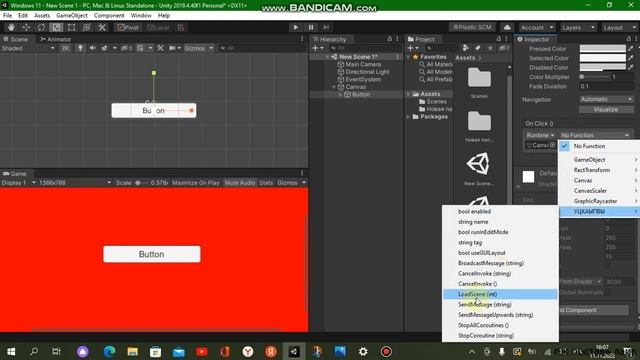Open Layers dropdown
The image size is (640, 360).
577,27
